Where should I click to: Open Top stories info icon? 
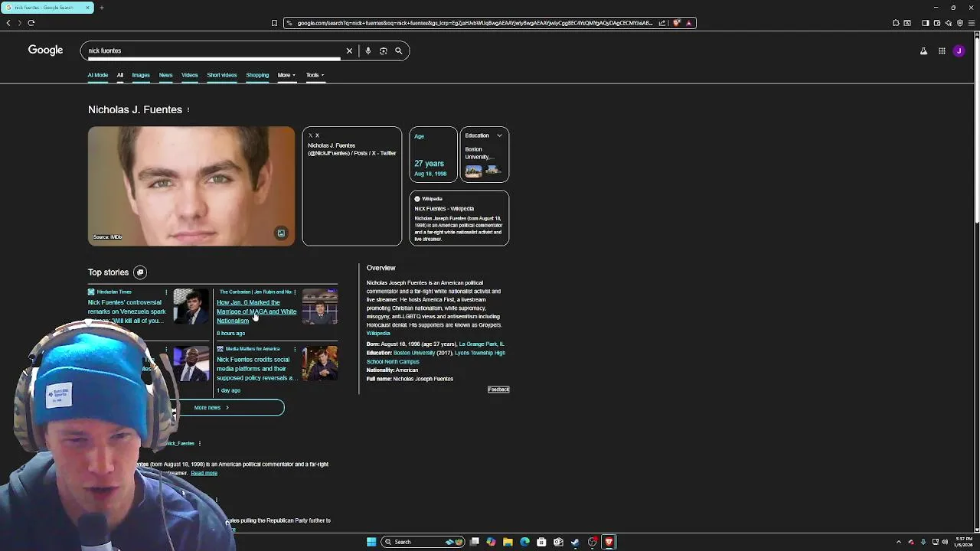point(140,272)
